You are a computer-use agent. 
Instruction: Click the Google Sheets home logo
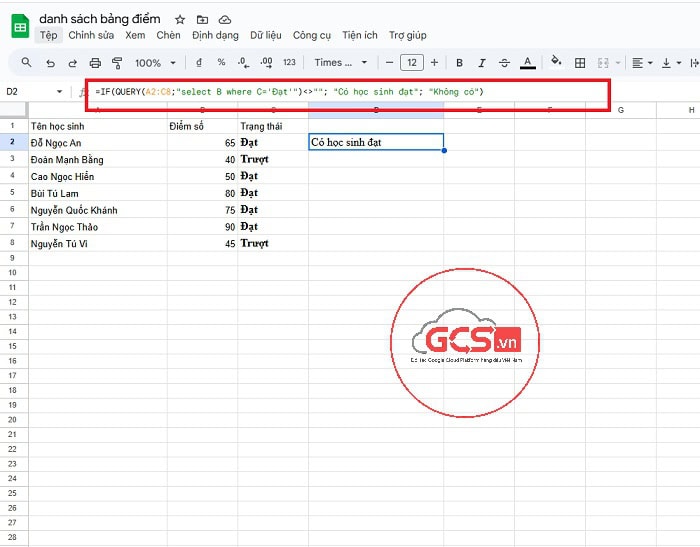[x=19, y=27]
